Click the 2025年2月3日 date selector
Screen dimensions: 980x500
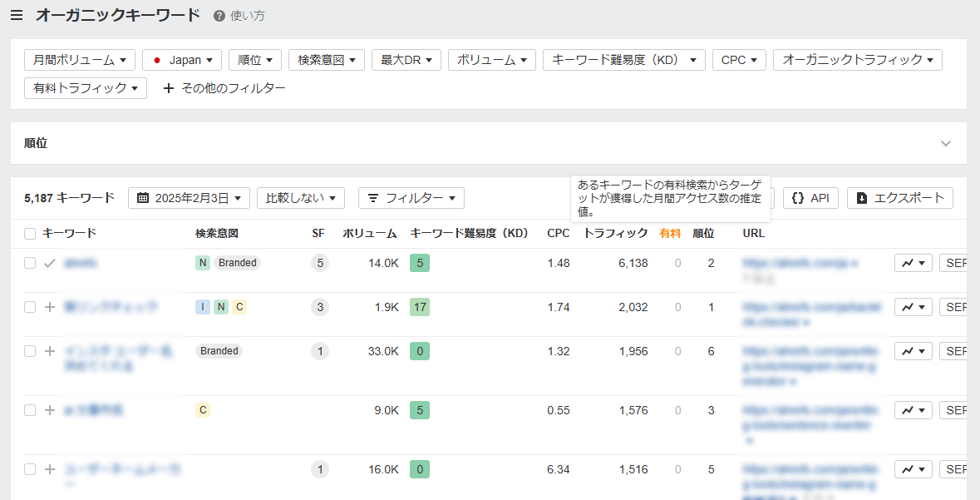195,198
